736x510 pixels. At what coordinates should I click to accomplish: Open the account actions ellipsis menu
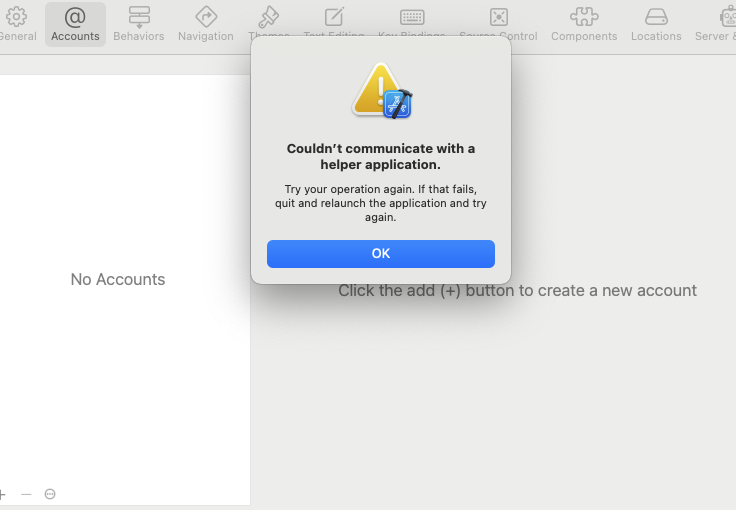(50, 494)
